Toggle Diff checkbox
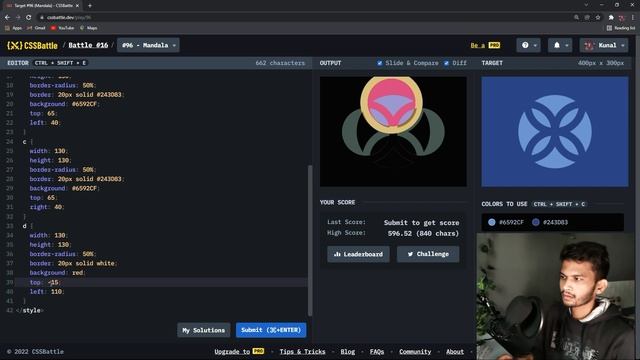Screen dimensions: 640x360 click(x=447, y=63)
